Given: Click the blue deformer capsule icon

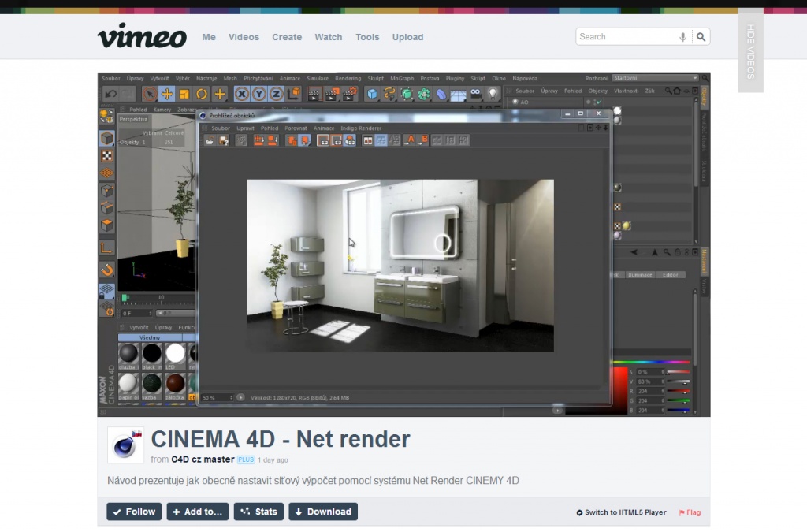Looking at the screenshot, I should 441,94.
